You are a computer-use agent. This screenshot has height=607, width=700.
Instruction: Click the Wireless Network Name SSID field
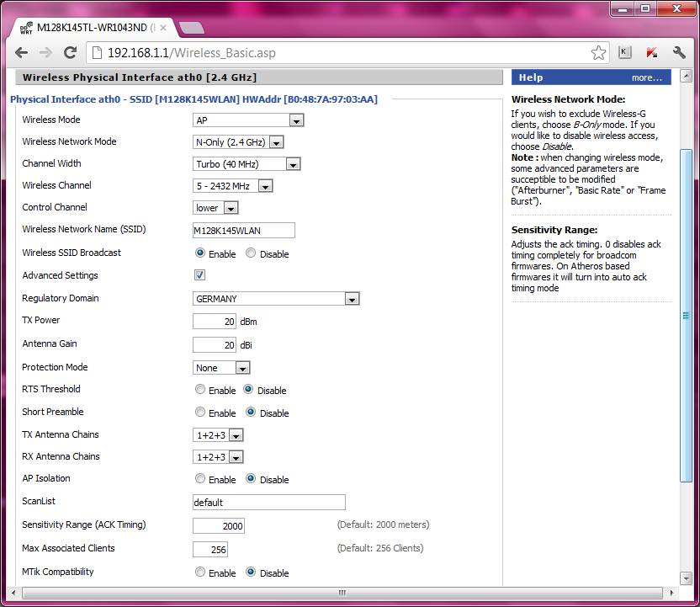tap(244, 231)
